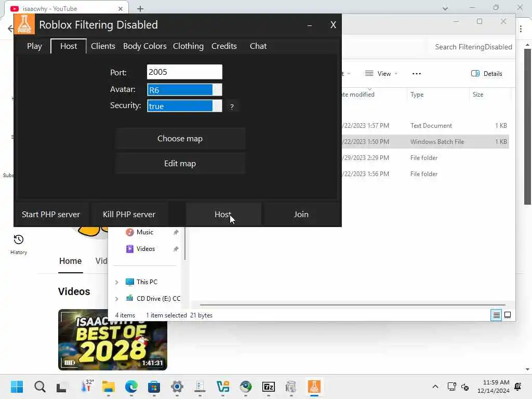
Task: Click the Choose map button
Action: pos(180,138)
